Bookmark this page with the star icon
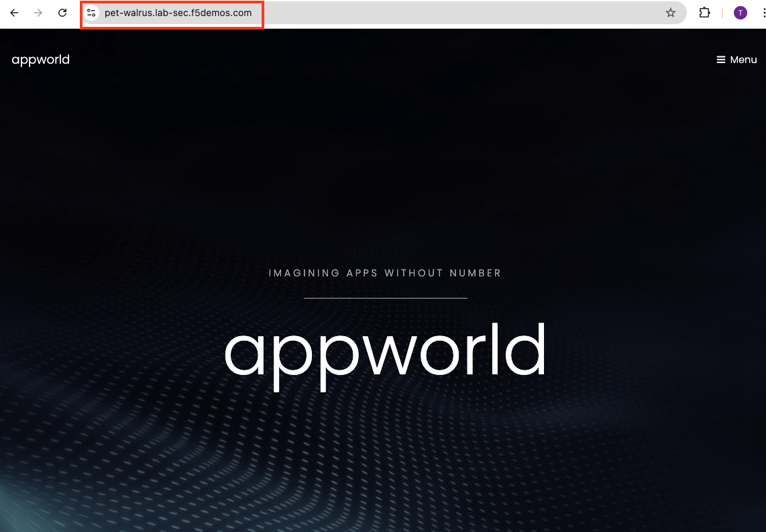 point(671,13)
